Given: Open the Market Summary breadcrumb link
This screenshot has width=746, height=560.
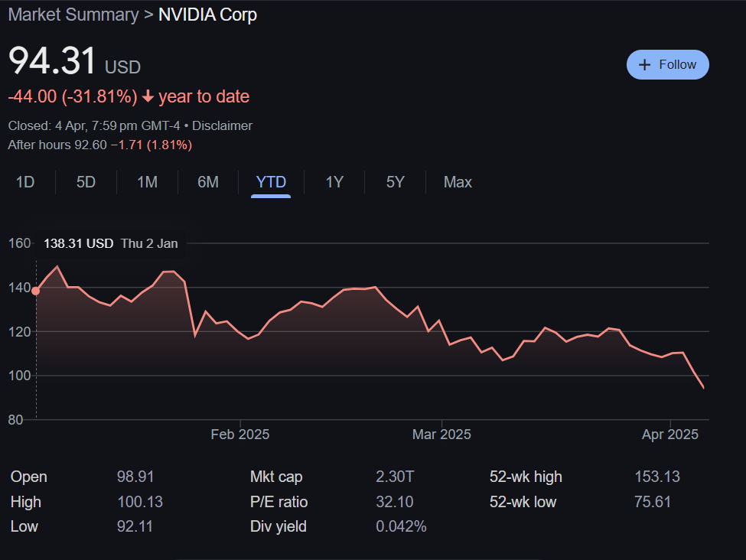Looking at the screenshot, I should pos(73,15).
